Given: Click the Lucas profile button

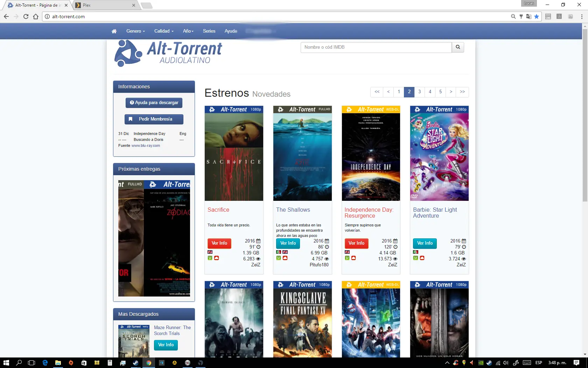Looking at the screenshot, I should coord(529,4).
